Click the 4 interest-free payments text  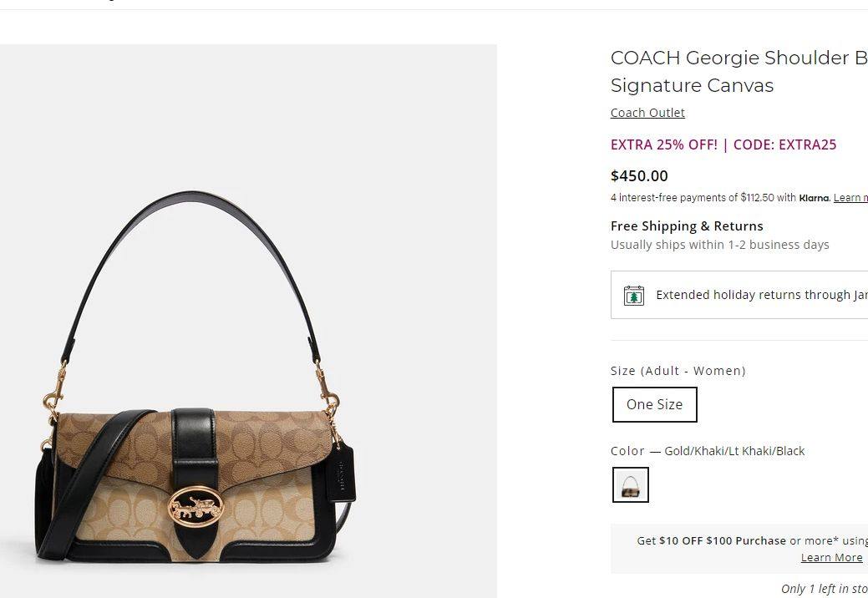tap(703, 198)
